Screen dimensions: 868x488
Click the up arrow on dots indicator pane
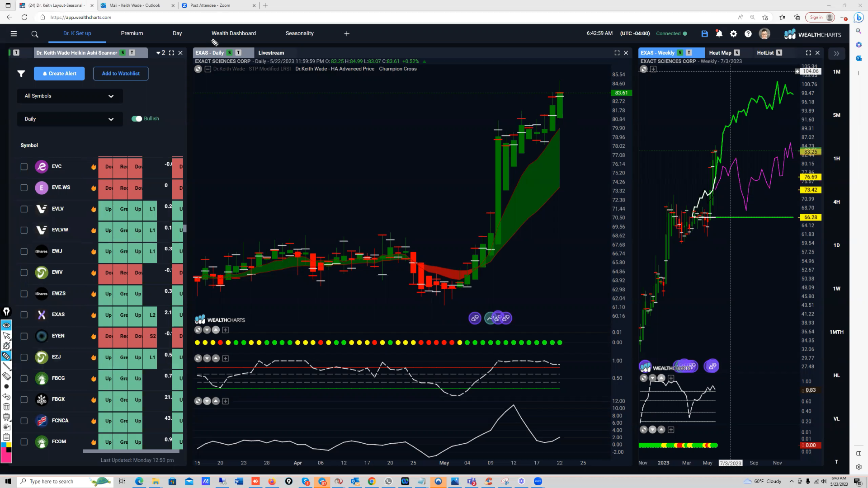216,330
